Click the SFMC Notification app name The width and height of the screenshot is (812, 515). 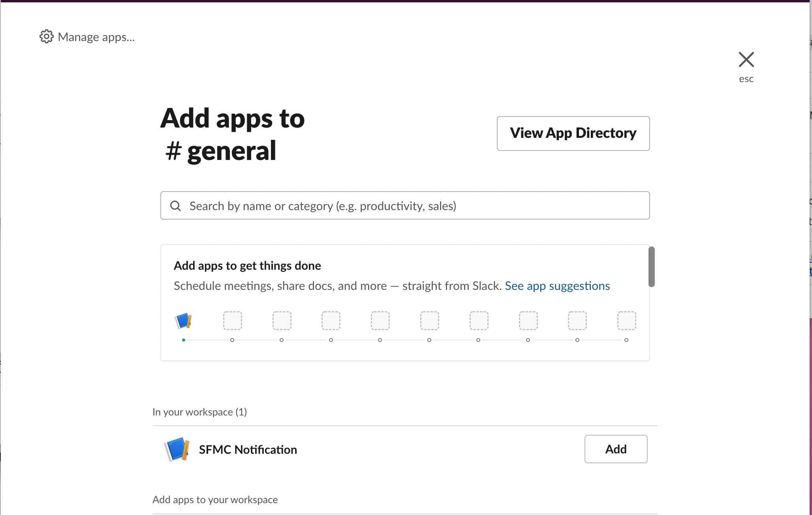tap(248, 449)
